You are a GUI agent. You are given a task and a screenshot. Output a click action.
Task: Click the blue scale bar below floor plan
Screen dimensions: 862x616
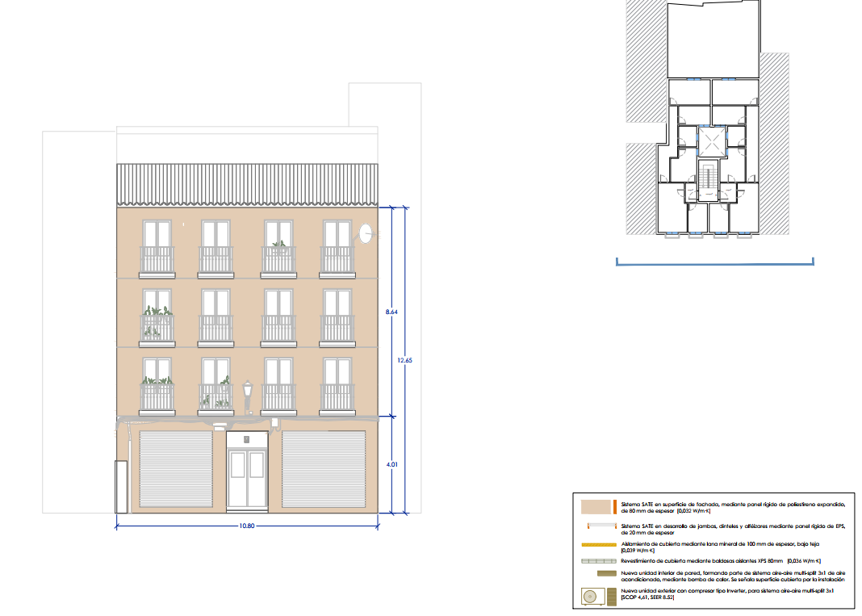click(x=714, y=263)
